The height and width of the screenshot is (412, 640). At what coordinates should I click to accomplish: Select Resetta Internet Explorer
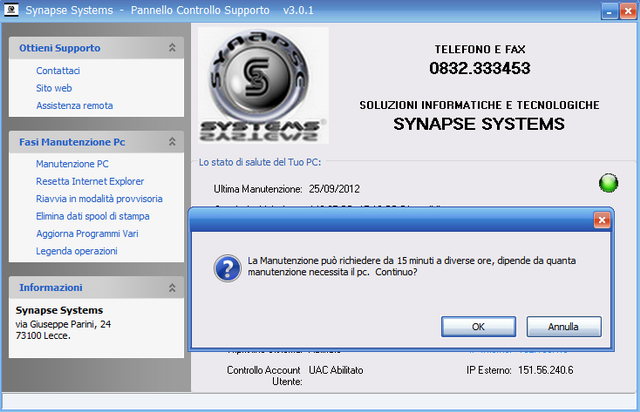tap(90, 181)
